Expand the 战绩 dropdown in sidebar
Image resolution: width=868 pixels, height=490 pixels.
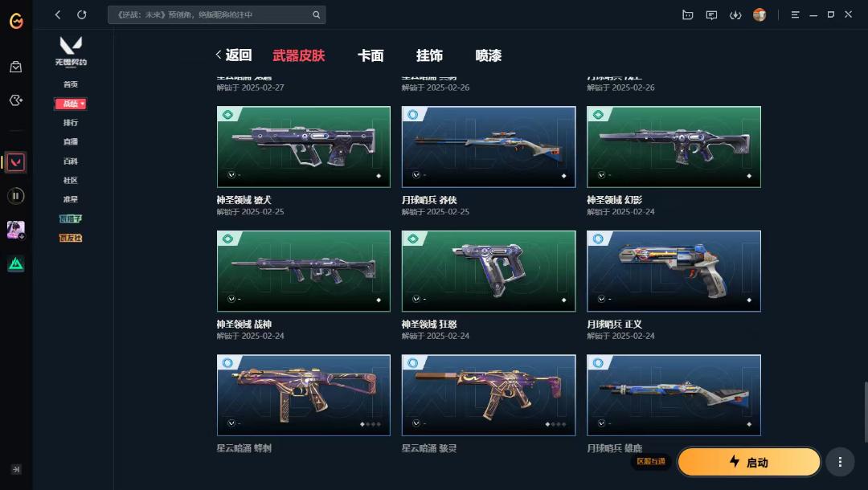coord(70,104)
